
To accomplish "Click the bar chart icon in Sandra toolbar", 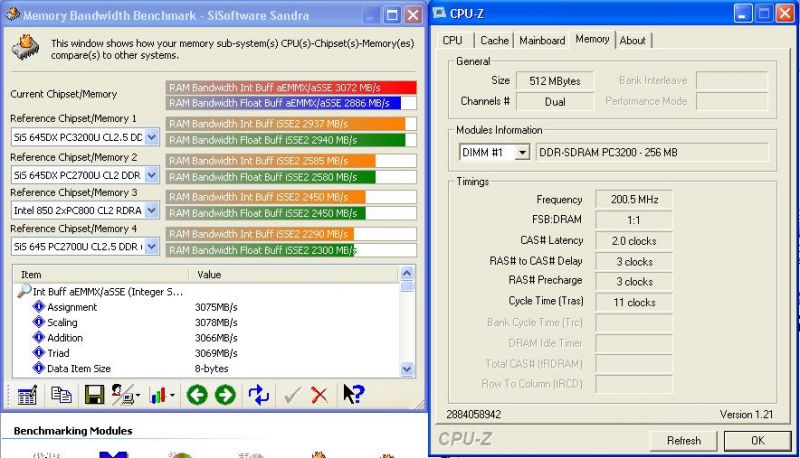I will pos(158,395).
